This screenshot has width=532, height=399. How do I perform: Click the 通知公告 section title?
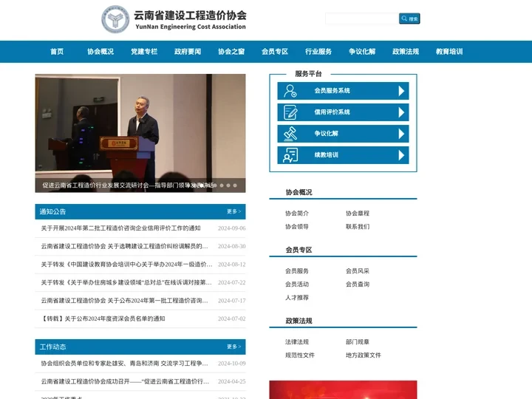[x=52, y=212]
